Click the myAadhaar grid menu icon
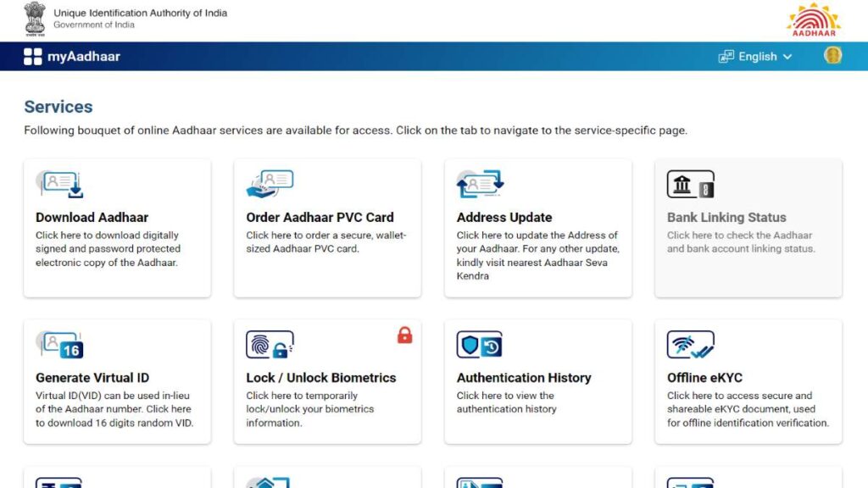Image resolution: width=868 pixels, height=488 pixels. tap(33, 57)
